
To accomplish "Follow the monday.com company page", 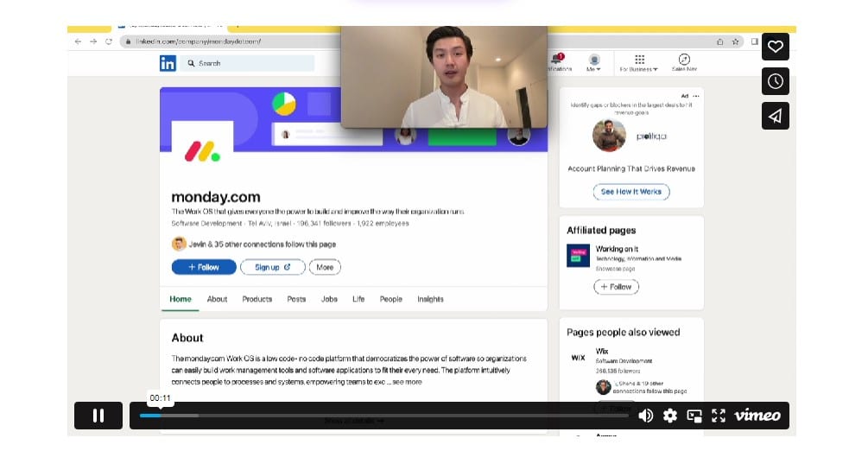I will tap(204, 267).
